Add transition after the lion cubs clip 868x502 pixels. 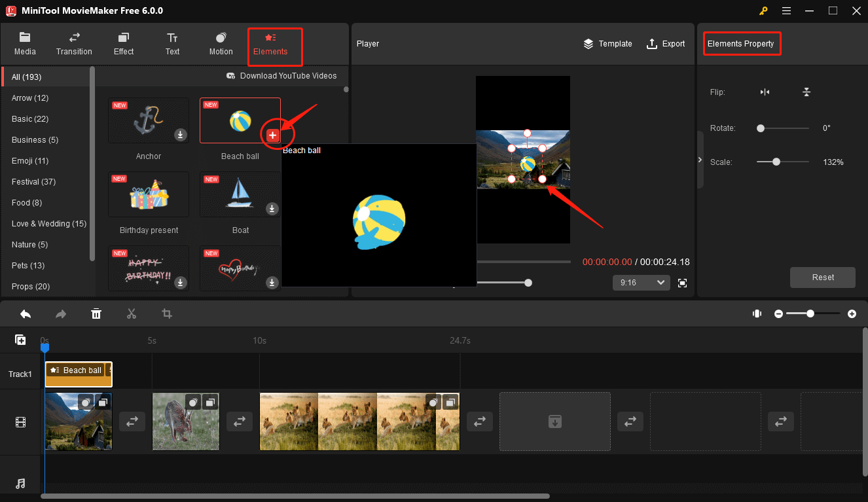(x=480, y=421)
